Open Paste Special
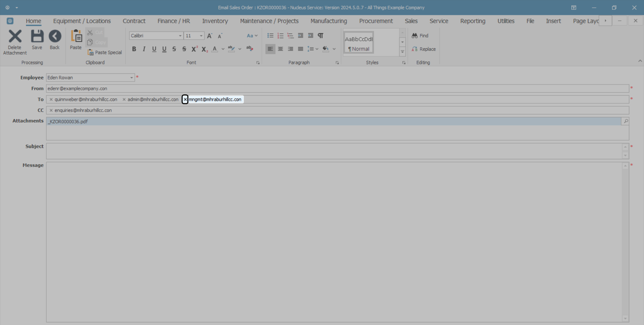The width and height of the screenshot is (644, 325). point(105,52)
